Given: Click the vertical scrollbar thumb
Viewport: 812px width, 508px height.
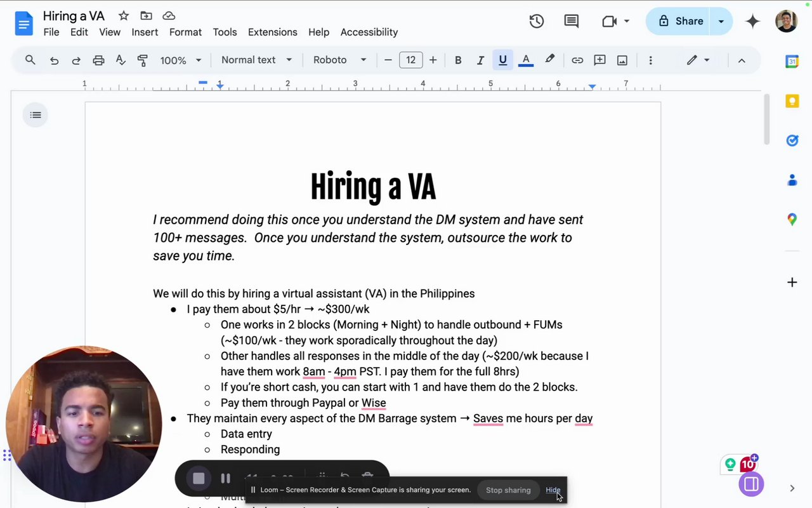Looking at the screenshot, I should [766, 119].
